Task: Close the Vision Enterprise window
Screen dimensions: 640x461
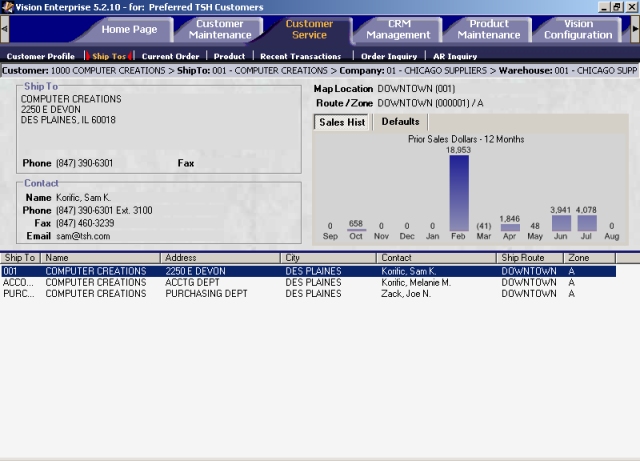Action: (x=631, y=7)
